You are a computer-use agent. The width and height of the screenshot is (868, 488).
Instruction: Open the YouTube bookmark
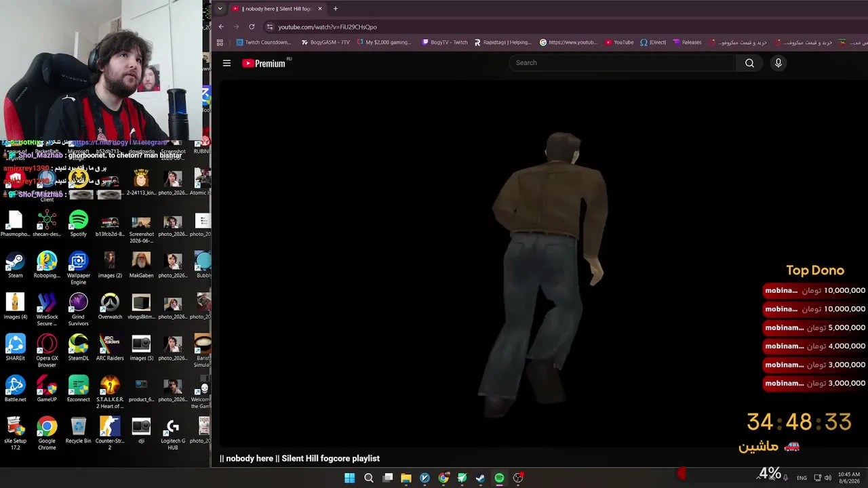[618, 42]
